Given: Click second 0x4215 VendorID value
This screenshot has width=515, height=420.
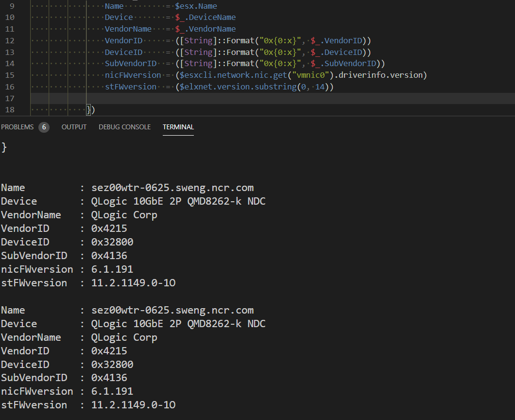Looking at the screenshot, I should pos(109,351).
